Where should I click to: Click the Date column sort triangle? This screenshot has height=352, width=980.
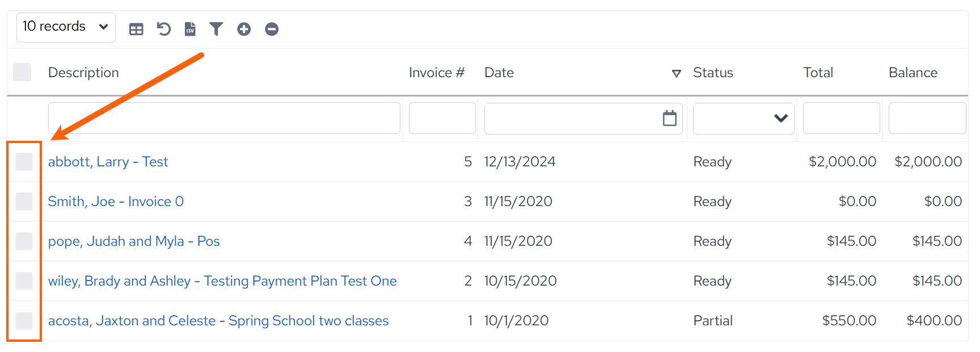(x=676, y=73)
